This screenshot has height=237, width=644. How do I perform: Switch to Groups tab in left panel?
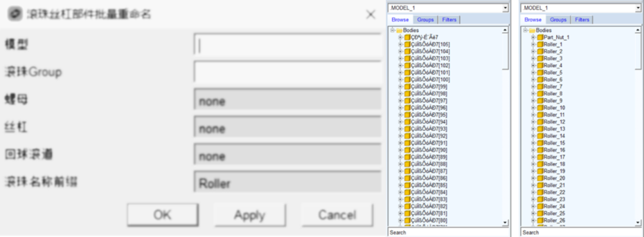point(425,20)
